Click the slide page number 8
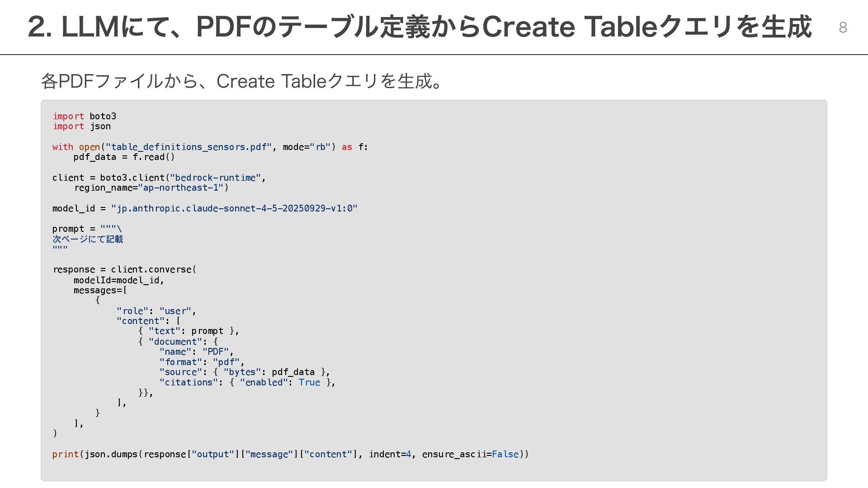 (x=843, y=28)
